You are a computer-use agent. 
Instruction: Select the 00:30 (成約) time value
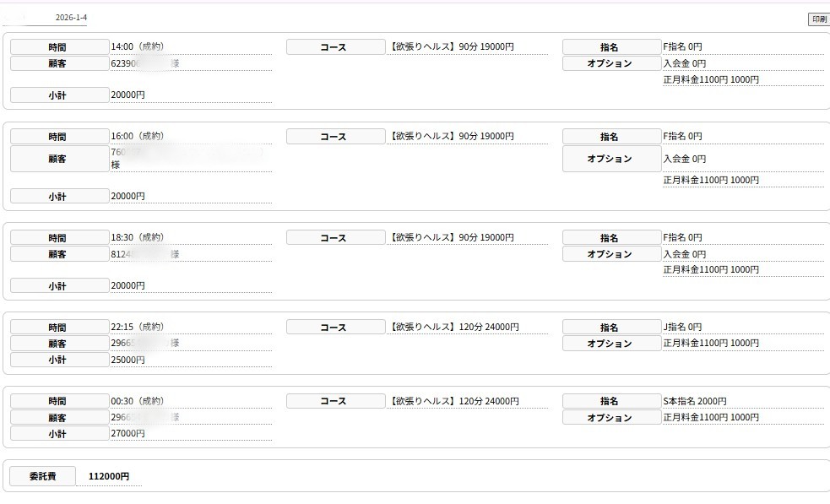(137, 402)
